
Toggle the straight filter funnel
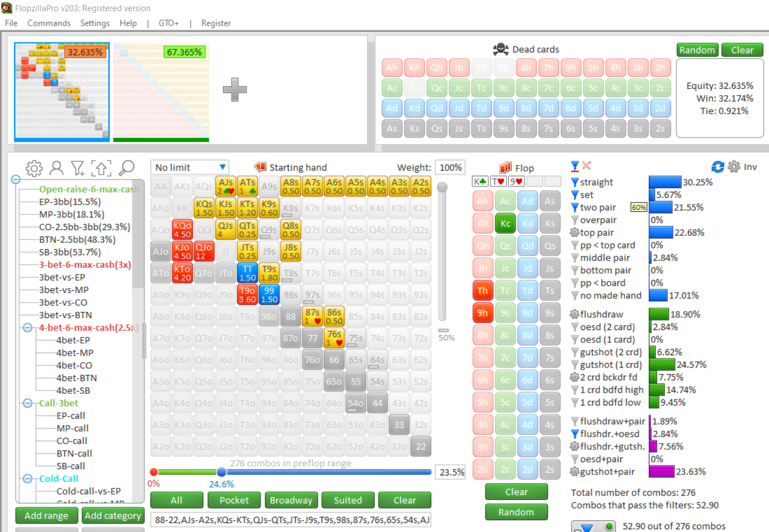574,182
